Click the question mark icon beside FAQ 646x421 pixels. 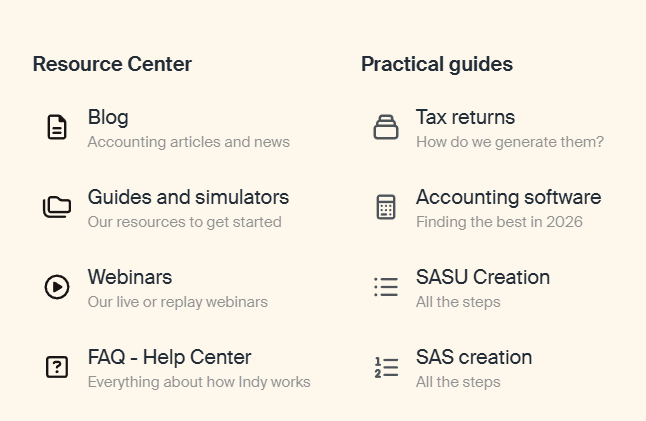click(x=57, y=367)
